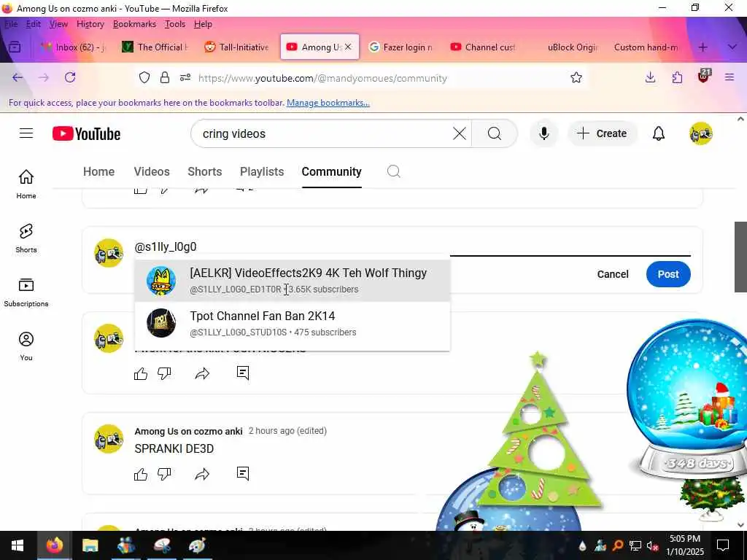The height and width of the screenshot is (560, 747).
Task: Show tracking protection shield info
Action: click(x=144, y=77)
